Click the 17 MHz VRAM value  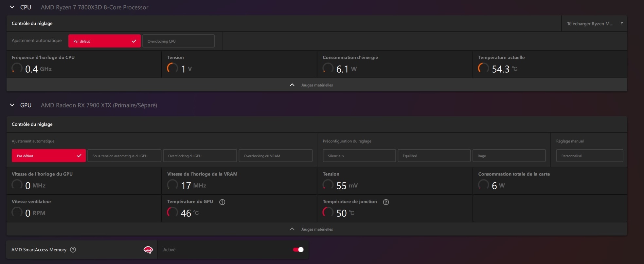tap(193, 185)
